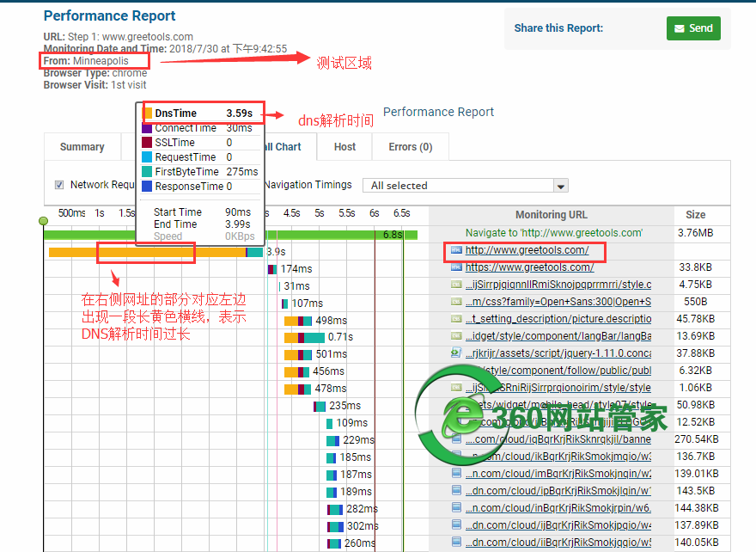
Task: Open the All selected dropdown
Action: pyautogui.click(x=466, y=186)
